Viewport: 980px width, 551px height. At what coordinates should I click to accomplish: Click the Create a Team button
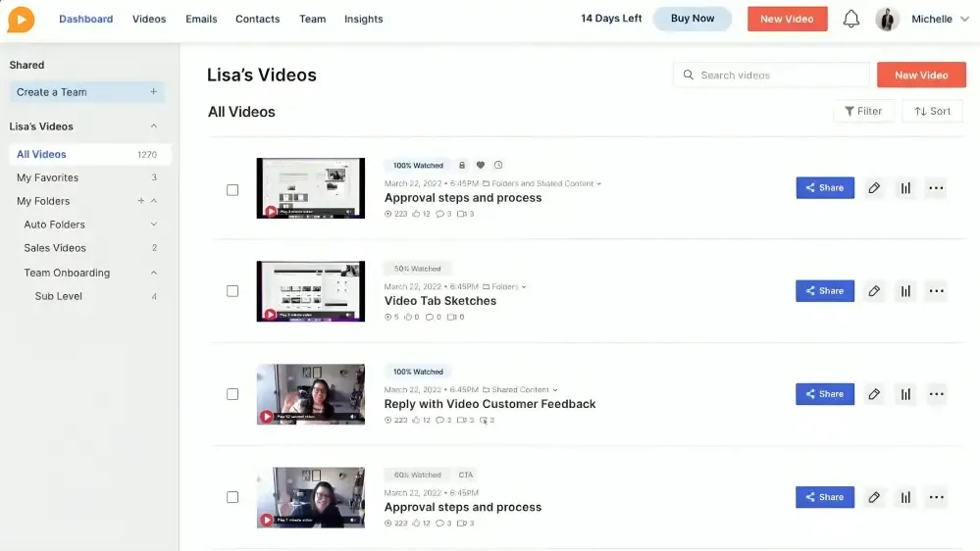[x=87, y=92]
